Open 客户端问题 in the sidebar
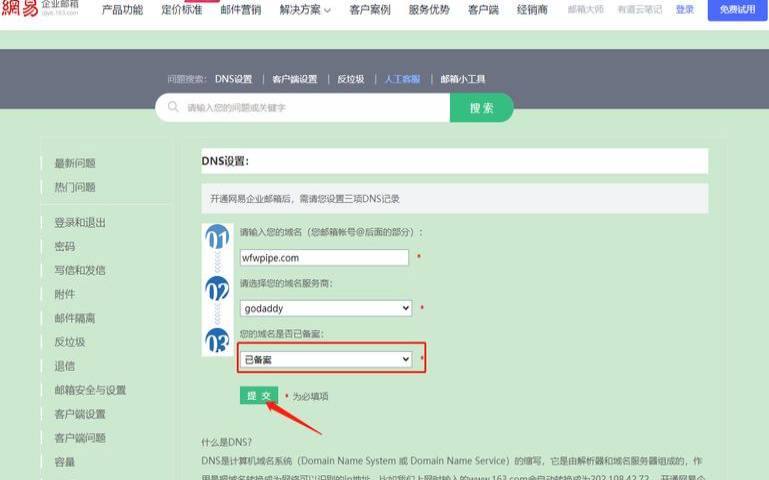The width and height of the screenshot is (769, 480). point(80,438)
